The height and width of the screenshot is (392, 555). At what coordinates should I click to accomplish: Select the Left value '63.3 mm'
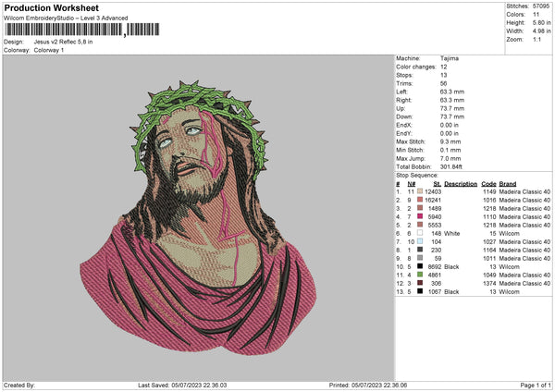(452, 92)
